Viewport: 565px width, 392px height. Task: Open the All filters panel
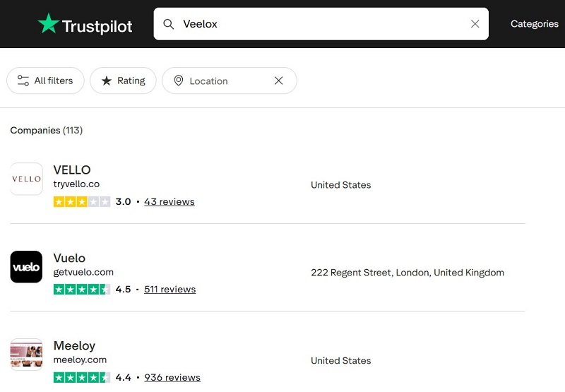coord(45,81)
